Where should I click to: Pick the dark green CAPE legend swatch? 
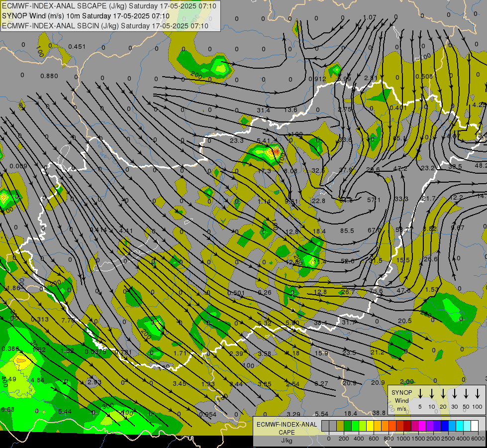pos(348,426)
